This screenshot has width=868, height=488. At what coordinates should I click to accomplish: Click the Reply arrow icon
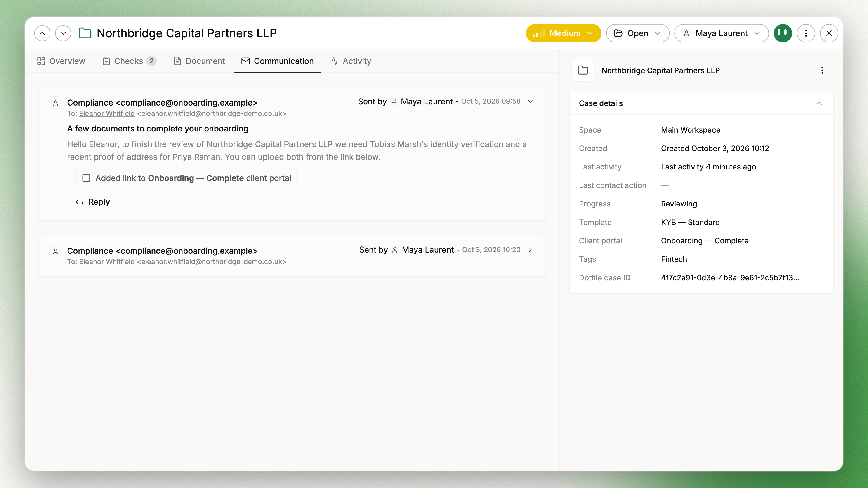pyautogui.click(x=79, y=202)
